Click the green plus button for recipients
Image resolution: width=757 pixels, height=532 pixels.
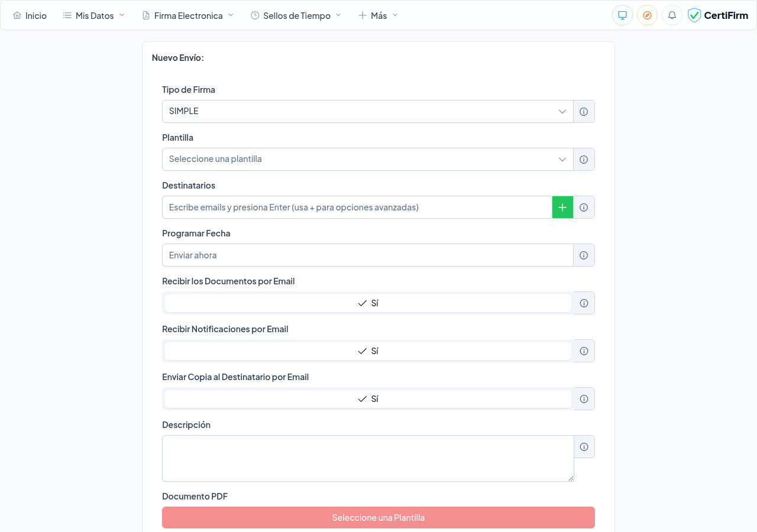point(562,207)
